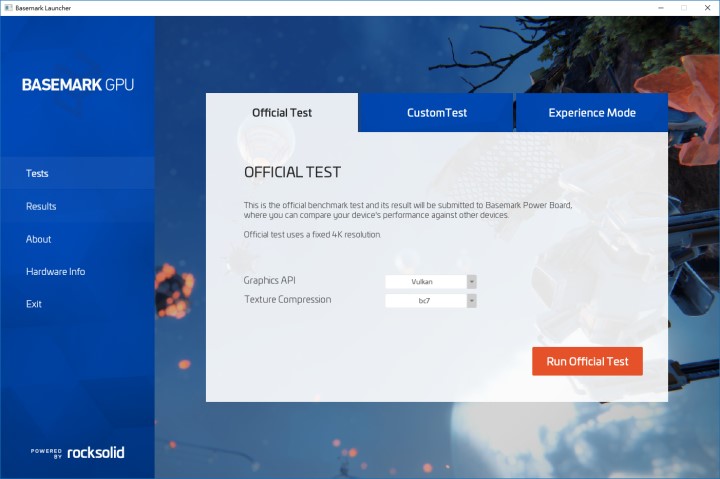Go to Results in the sidebar
Image resolution: width=720 pixels, height=479 pixels.
point(41,207)
